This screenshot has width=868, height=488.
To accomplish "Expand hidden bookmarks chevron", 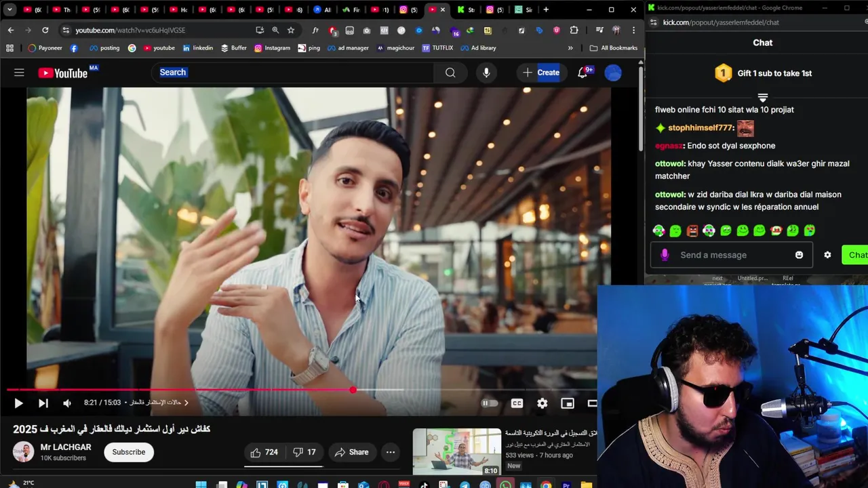I will (570, 48).
